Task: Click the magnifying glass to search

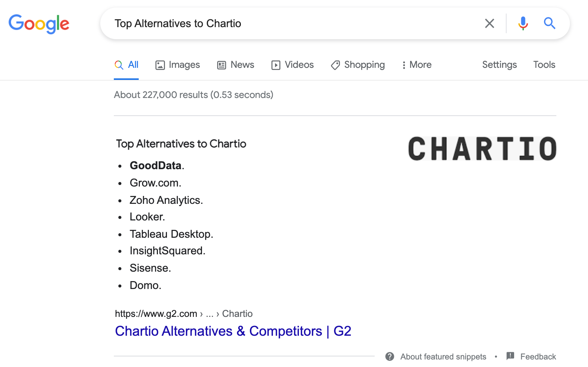Action: (x=550, y=23)
